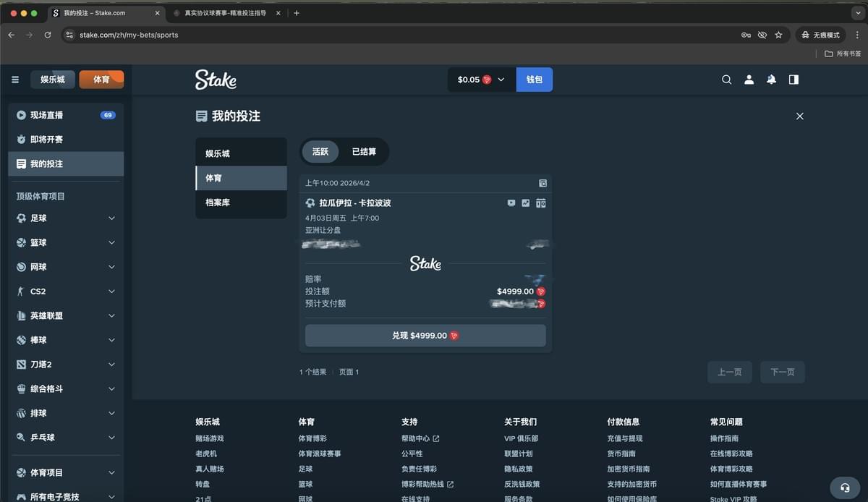
Task: Open the 博彩帮助热线 footer link
Action: (427, 484)
